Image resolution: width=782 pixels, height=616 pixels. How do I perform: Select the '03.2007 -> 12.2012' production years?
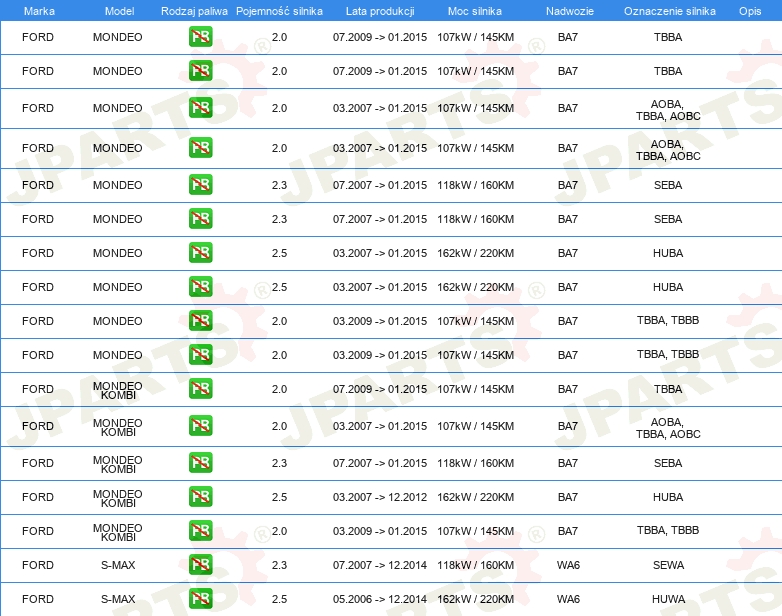[380, 497]
